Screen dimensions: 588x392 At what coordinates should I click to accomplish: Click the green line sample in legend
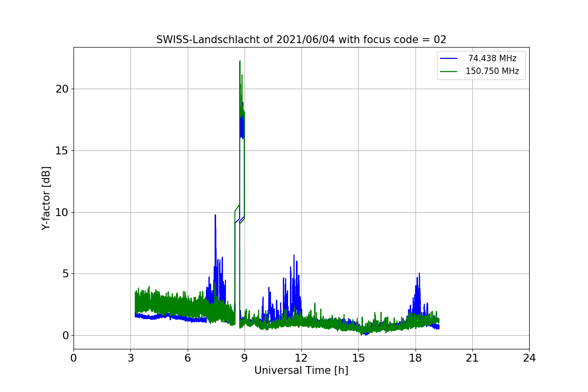pos(449,72)
